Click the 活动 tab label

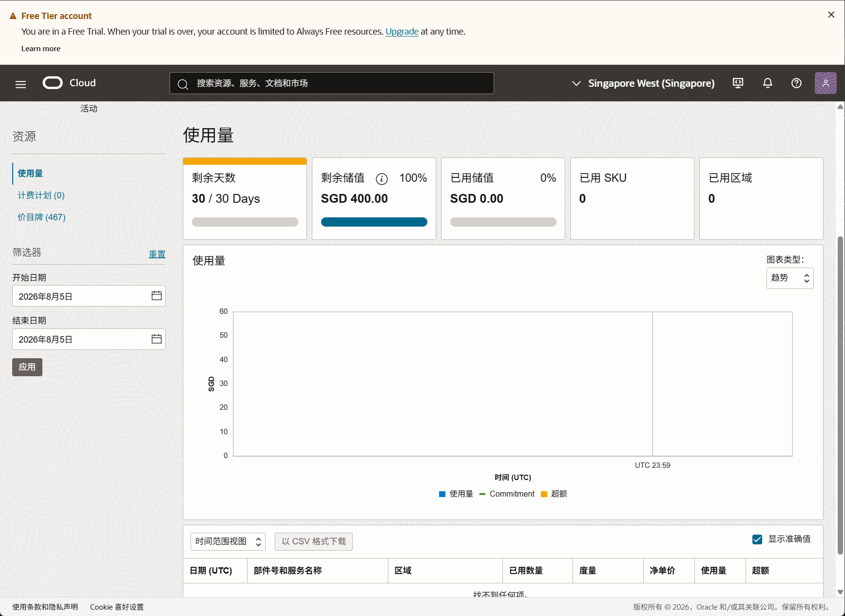(89, 108)
